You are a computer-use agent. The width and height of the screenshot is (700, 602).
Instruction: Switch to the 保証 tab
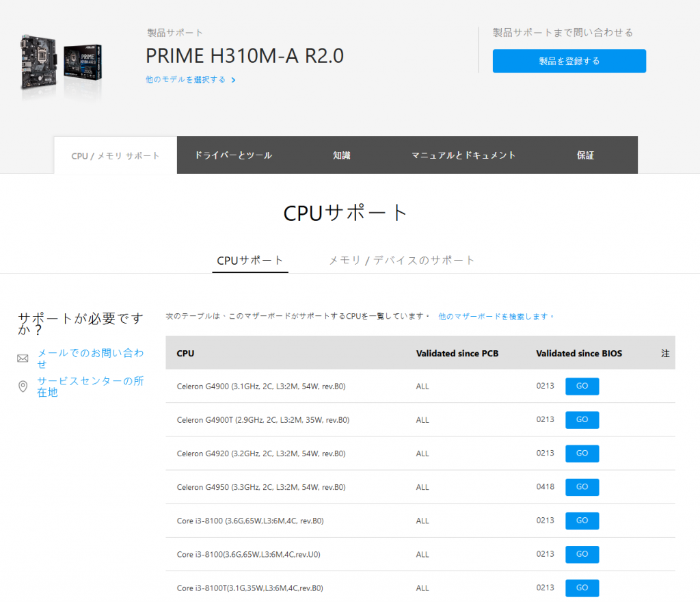point(585,155)
